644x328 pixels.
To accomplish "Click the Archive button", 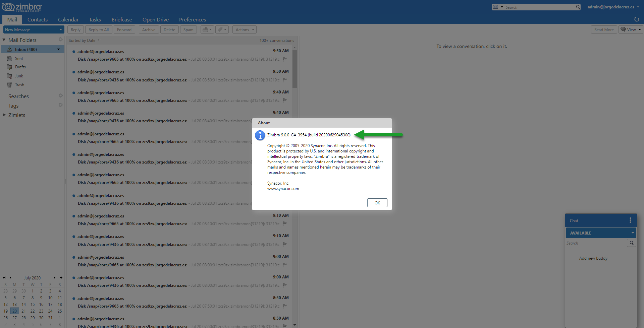I will tap(149, 29).
